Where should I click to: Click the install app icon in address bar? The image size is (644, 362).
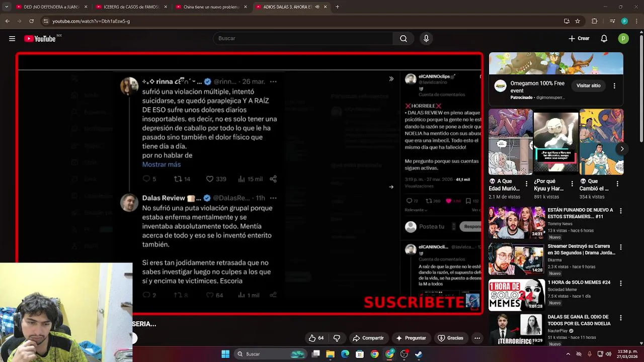(x=567, y=21)
